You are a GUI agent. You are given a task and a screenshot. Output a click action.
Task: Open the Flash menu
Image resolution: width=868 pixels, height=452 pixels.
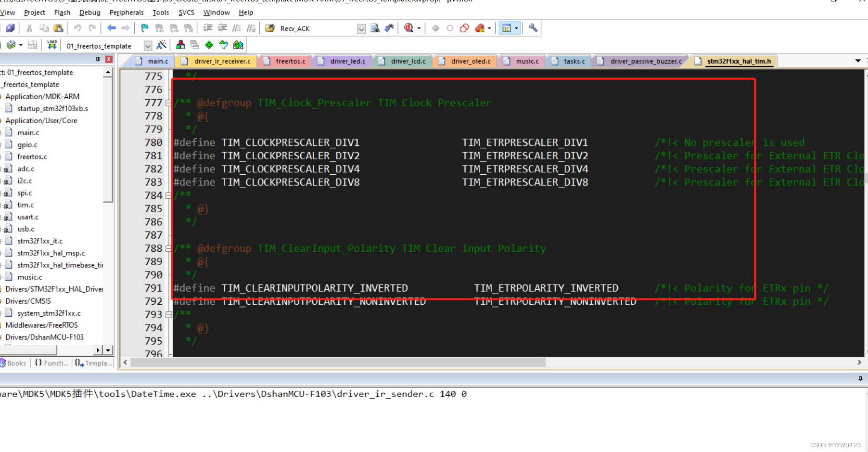(x=62, y=13)
